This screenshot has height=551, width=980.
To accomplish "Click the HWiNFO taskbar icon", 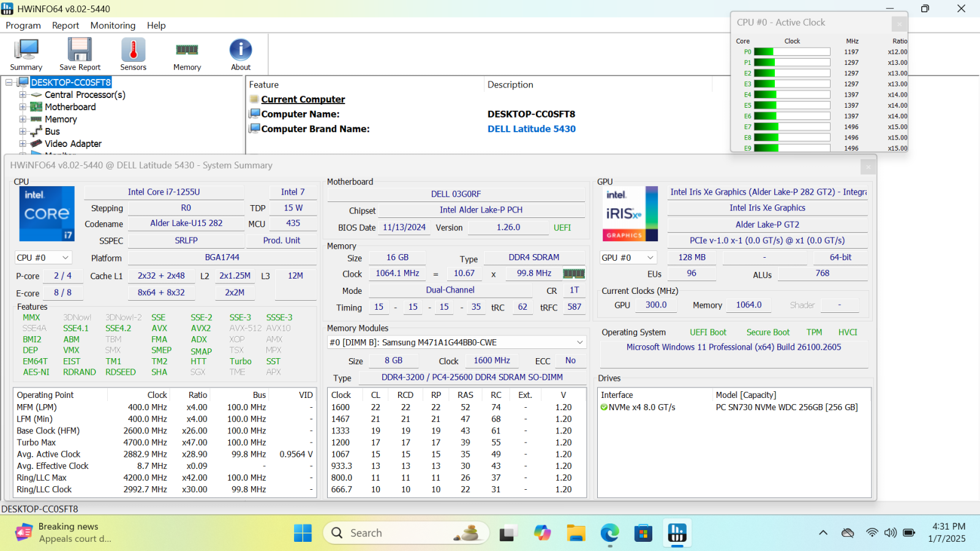I will tap(677, 533).
